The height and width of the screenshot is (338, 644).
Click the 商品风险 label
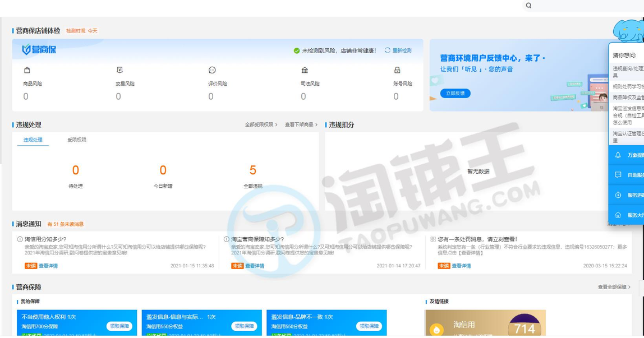[x=33, y=84]
